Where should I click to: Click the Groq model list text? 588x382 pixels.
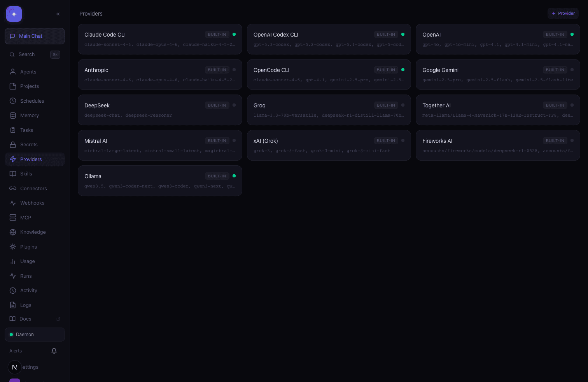[329, 116]
